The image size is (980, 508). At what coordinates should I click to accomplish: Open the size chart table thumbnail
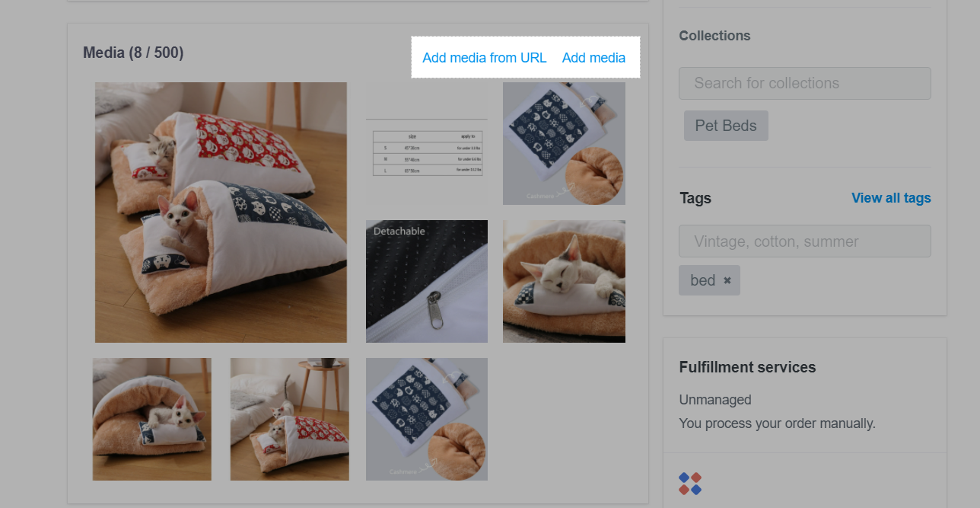[x=427, y=143]
